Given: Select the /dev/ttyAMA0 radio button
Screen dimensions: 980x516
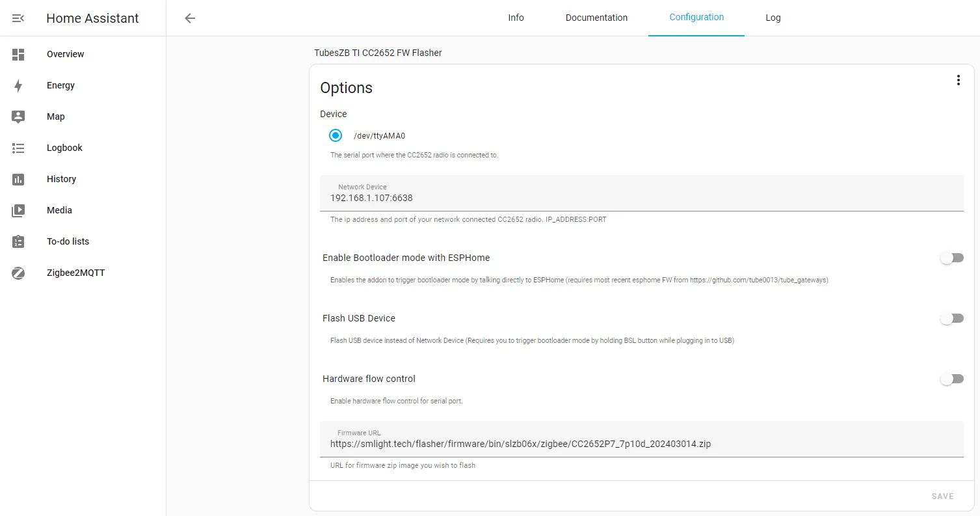Looking at the screenshot, I should tap(336, 136).
